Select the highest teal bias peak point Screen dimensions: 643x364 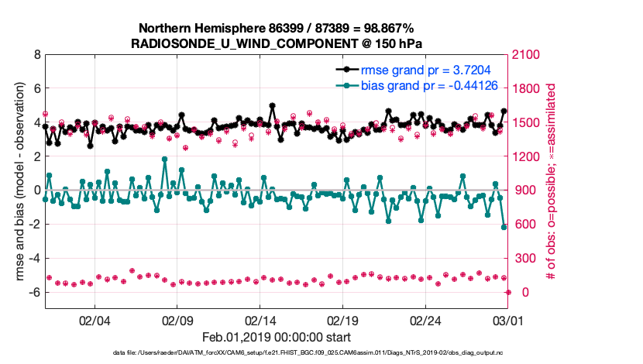[164, 160]
